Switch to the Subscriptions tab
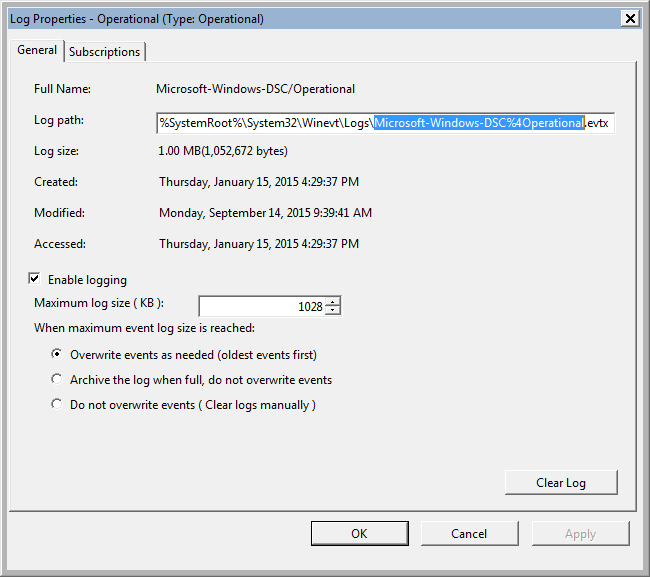The image size is (650, 577). tap(105, 52)
